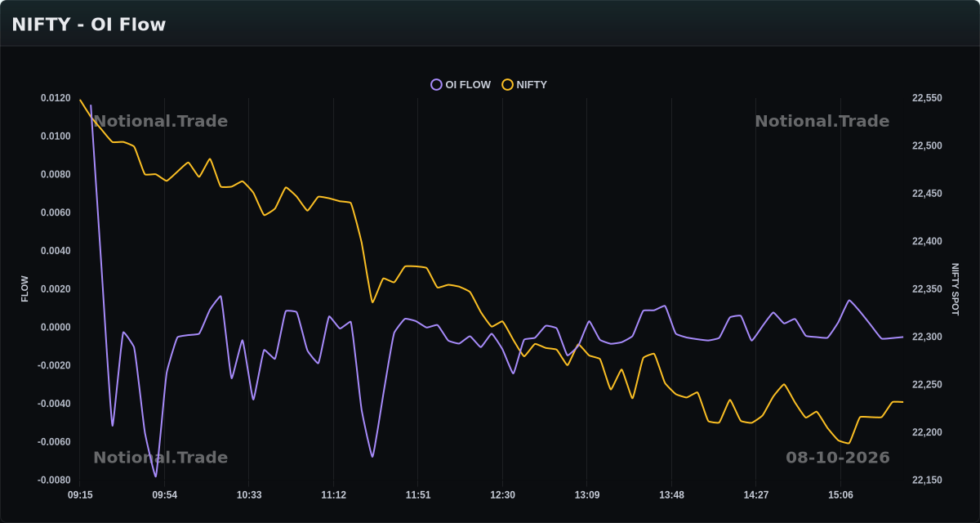Click the -0.0020 flow axis value
This screenshot has height=523, width=980.
click(x=54, y=365)
